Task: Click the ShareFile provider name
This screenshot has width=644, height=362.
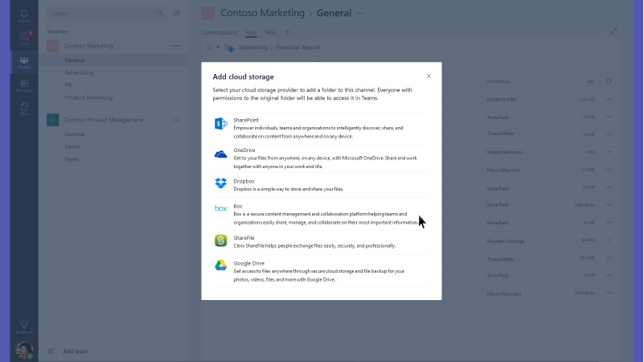Action: (x=244, y=238)
